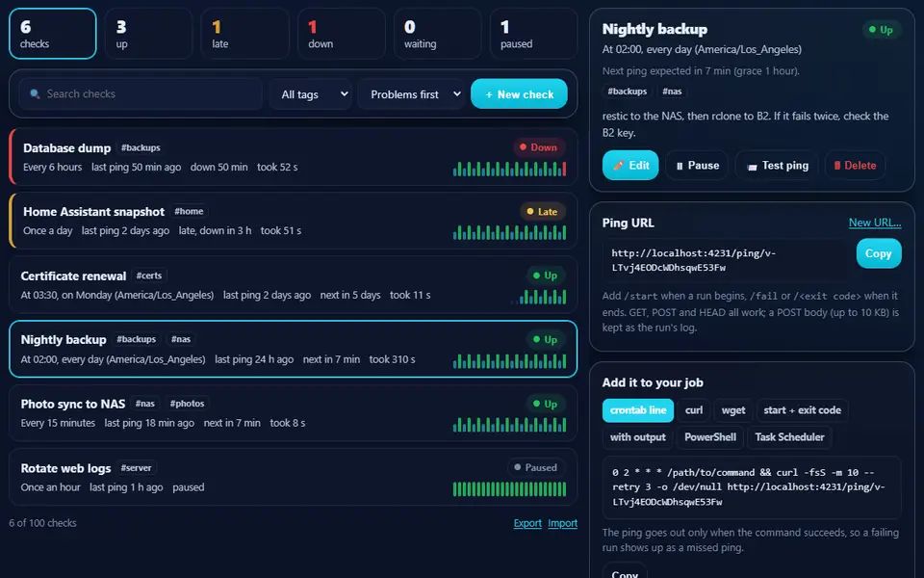The width and height of the screenshot is (924, 578).
Task: Click the crontab command snippet text
Action: [752, 487]
